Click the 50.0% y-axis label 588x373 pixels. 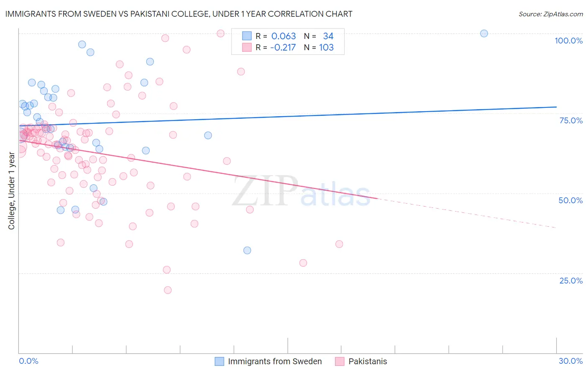(x=570, y=200)
